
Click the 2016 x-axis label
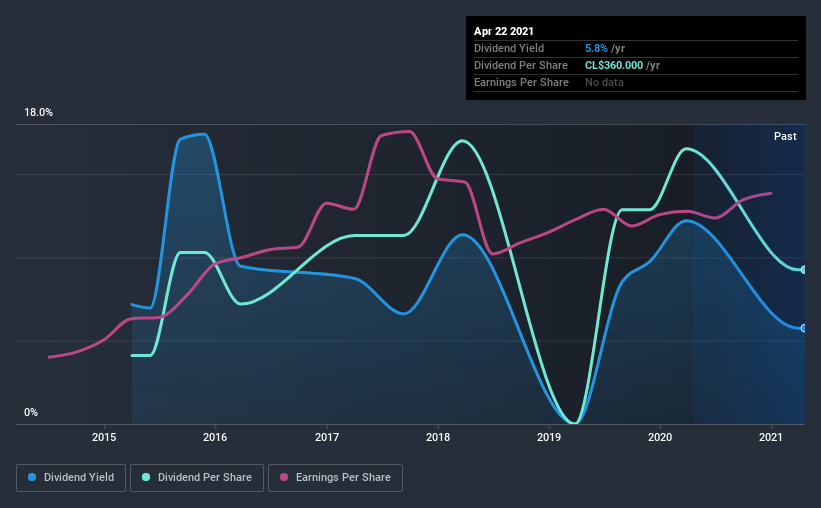pos(215,437)
